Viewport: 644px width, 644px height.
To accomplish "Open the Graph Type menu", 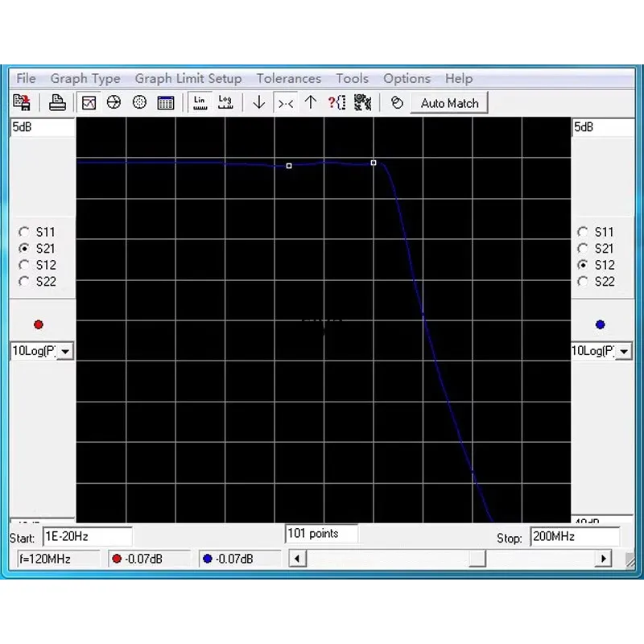I will pos(85,78).
